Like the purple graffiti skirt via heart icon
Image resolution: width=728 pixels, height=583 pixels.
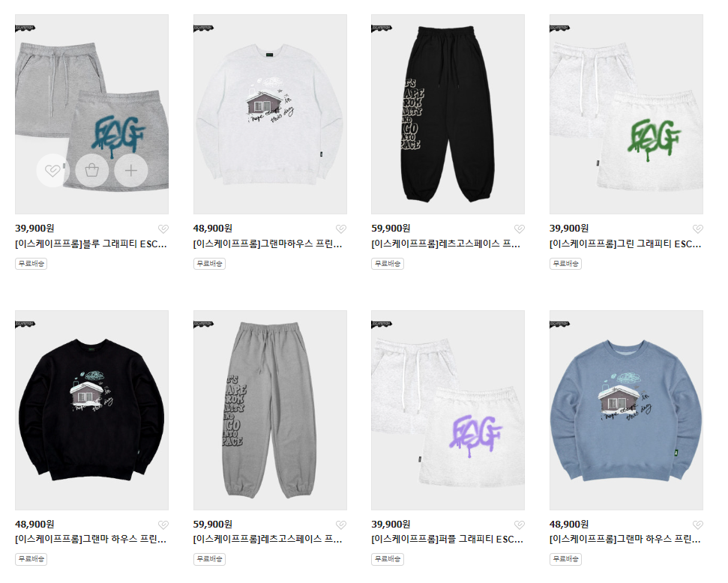(x=520, y=525)
